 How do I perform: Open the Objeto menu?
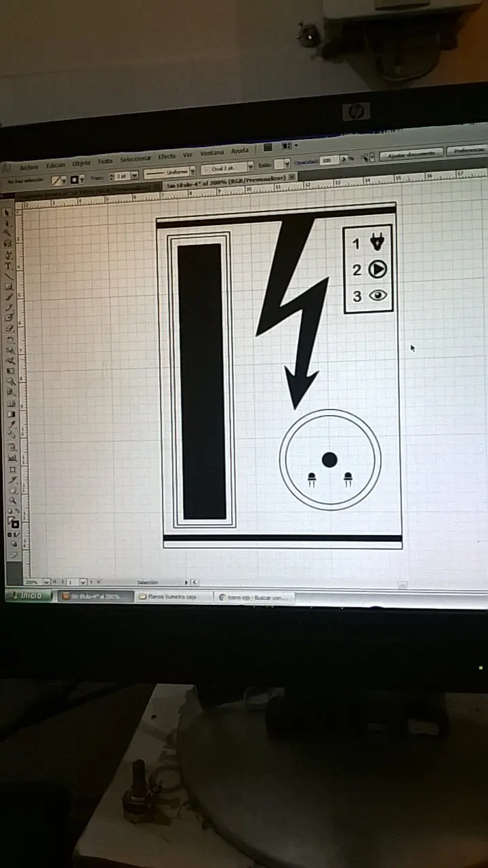(x=81, y=163)
